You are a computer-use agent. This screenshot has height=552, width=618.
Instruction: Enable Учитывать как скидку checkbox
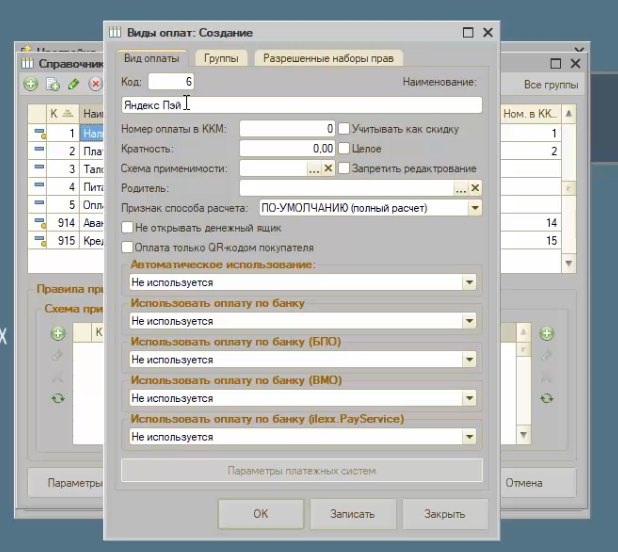(x=344, y=128)
